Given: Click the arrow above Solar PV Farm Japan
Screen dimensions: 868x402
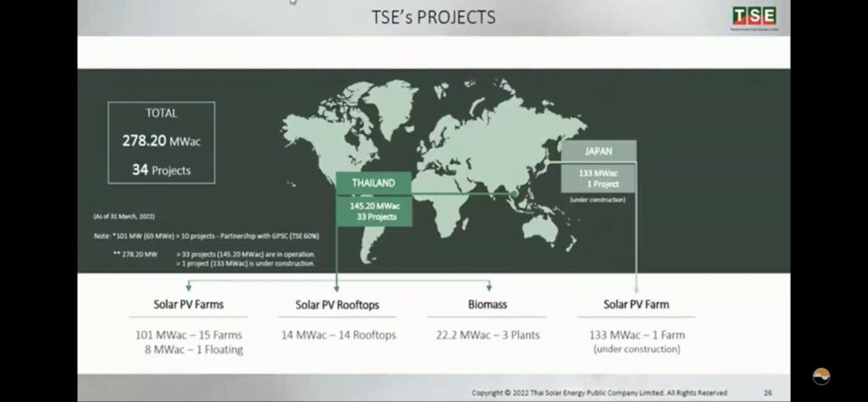Looking at the screenshot, I should click(637, 288).
